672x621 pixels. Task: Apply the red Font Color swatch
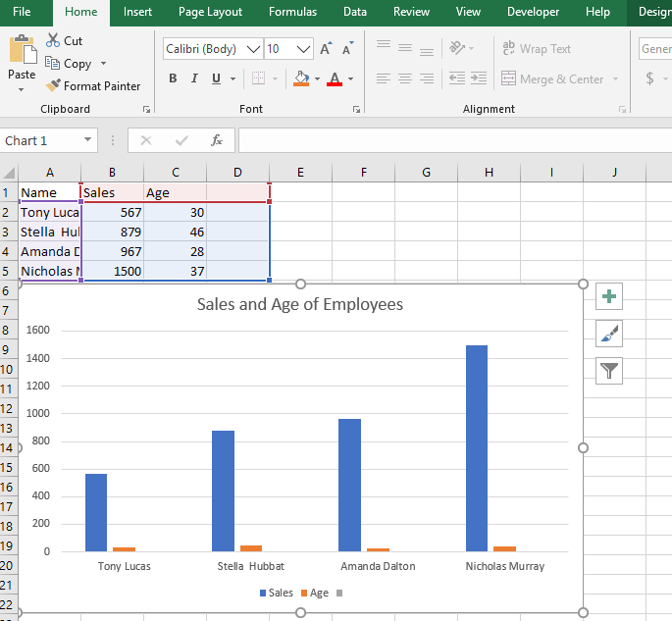point(335,78)
